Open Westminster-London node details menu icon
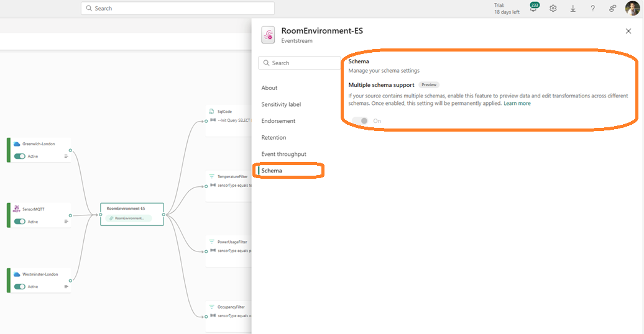The image size is (644, 334). (66, 286)
